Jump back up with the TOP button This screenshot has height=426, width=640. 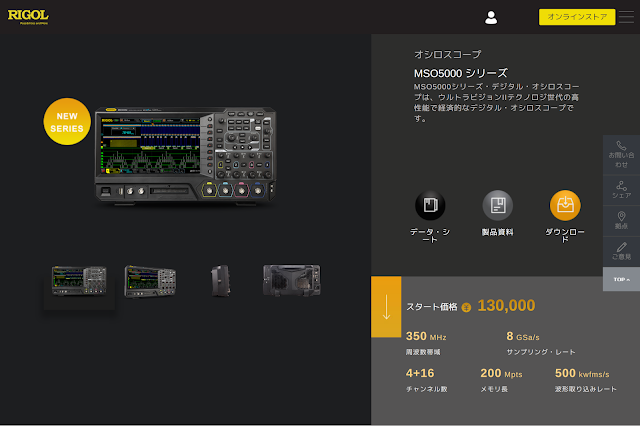[621, 279]
